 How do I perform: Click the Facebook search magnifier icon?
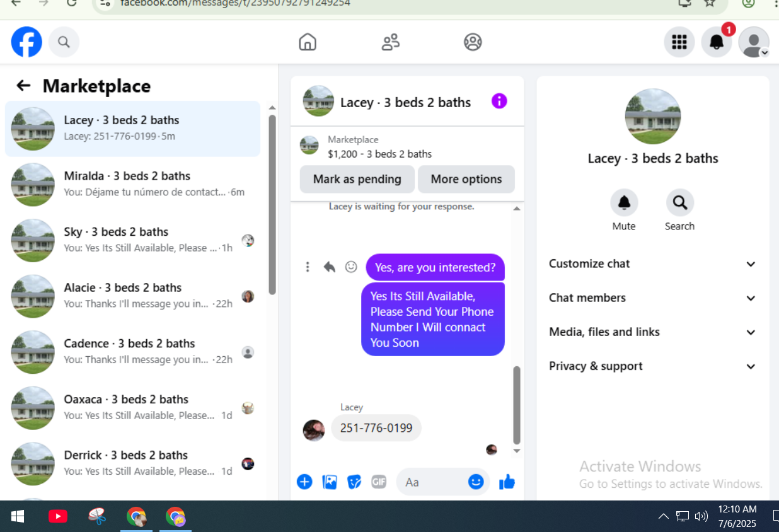pos(64,42)
